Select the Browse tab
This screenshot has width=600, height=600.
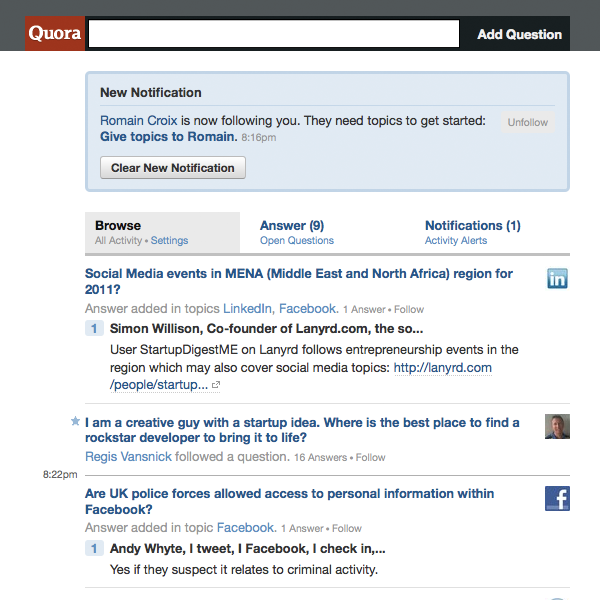pos(118,226)
